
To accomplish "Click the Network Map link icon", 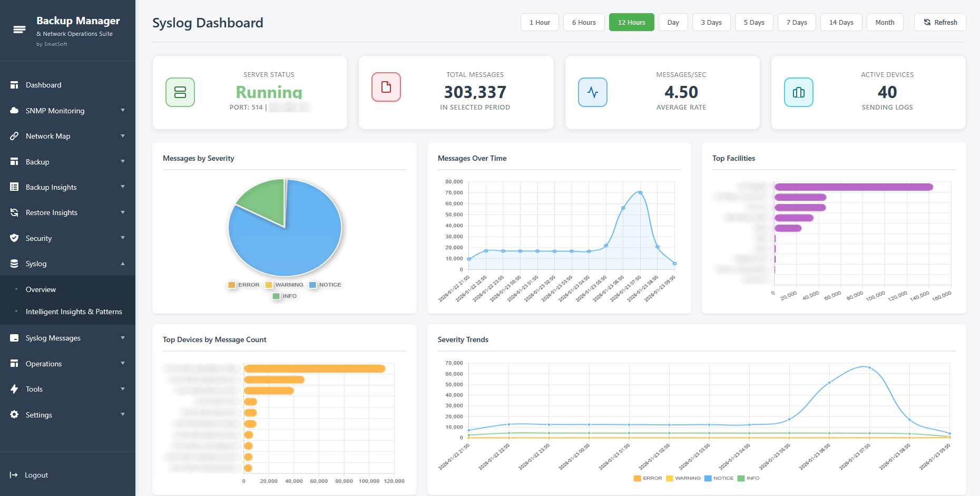I will (14, 136).
